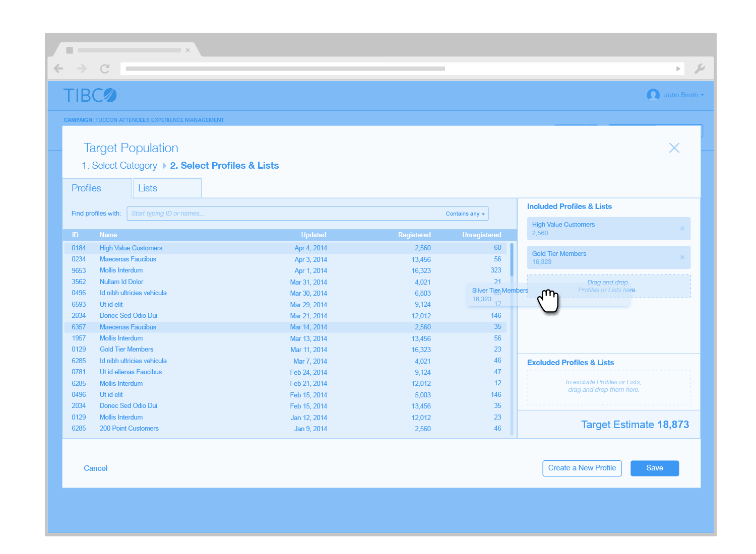
Task: Open the Contains any dropdown
Action: click(x=465, y=214)
